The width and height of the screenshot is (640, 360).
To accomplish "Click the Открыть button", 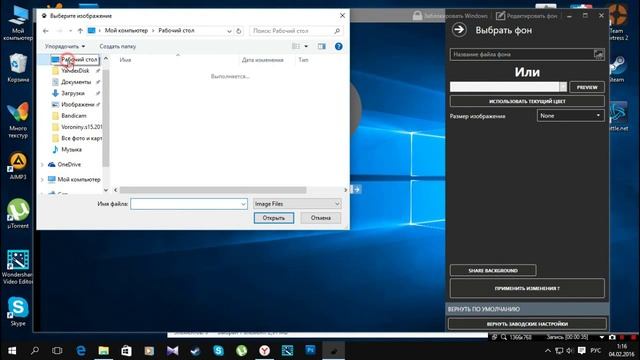I will (x=273, y=218).
